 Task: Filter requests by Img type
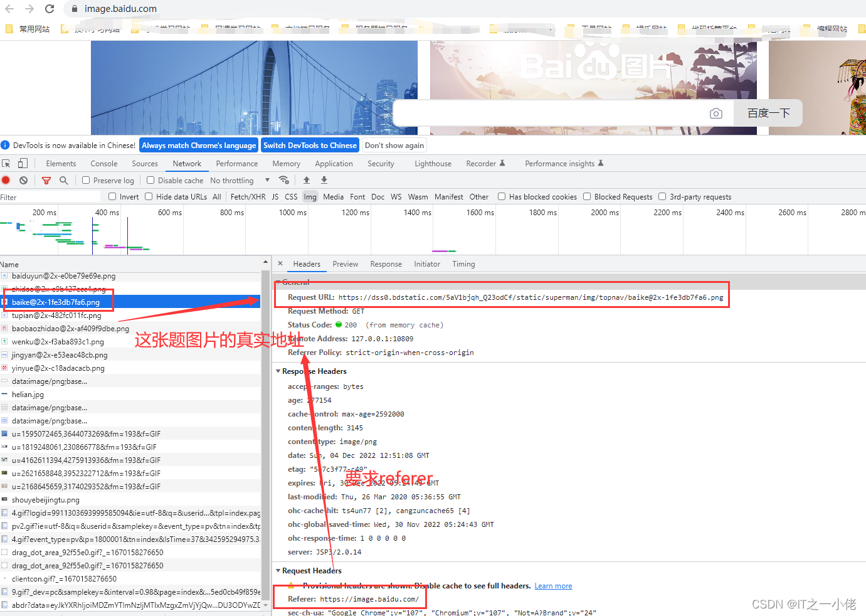(x=310, y=197)
